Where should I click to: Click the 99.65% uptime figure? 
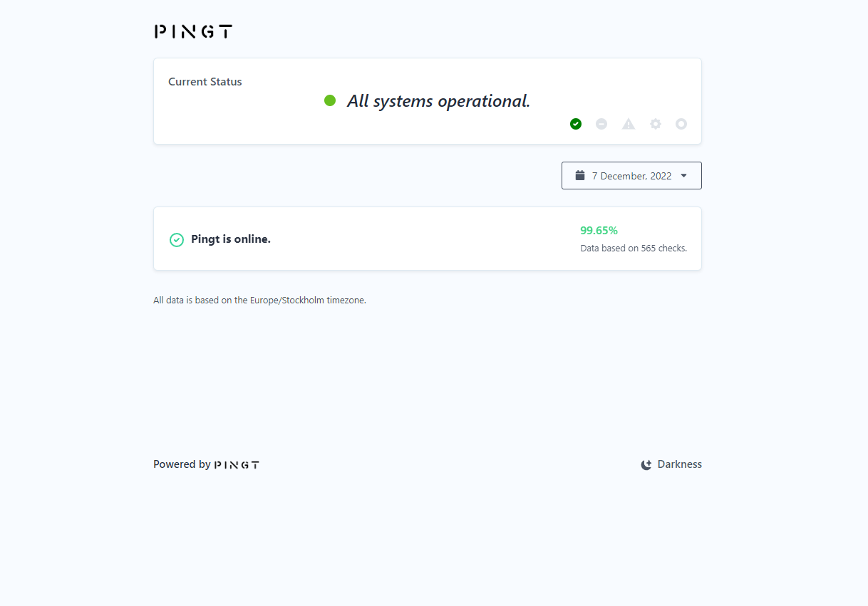599,231
